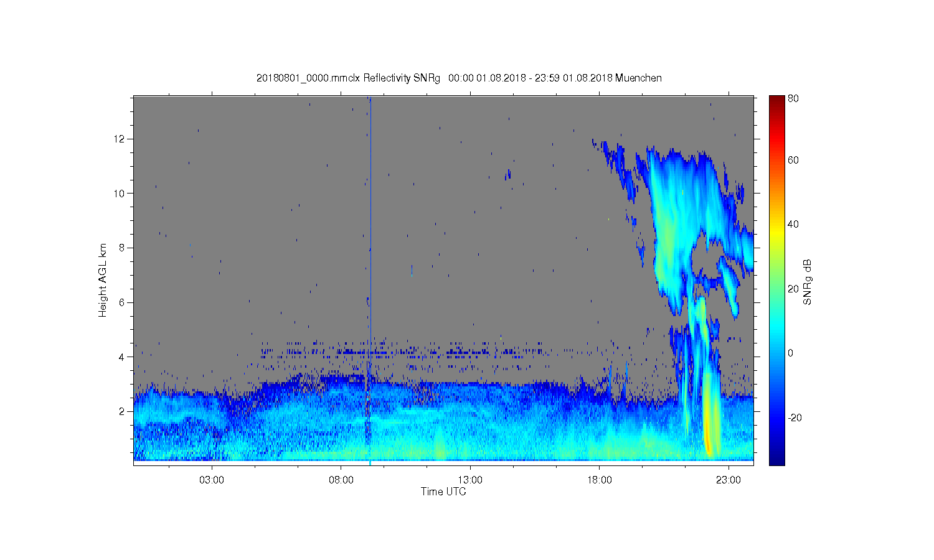Click the plot title beginning 20180801_0000.mmclx

[x=459, y=78]
